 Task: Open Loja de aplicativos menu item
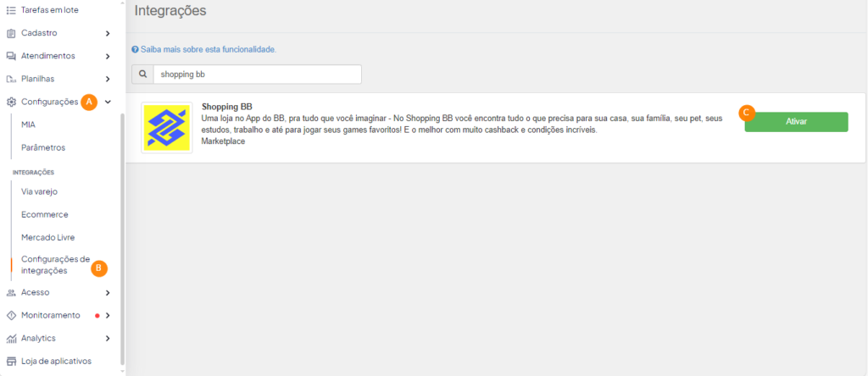click(x=57, y=362)
